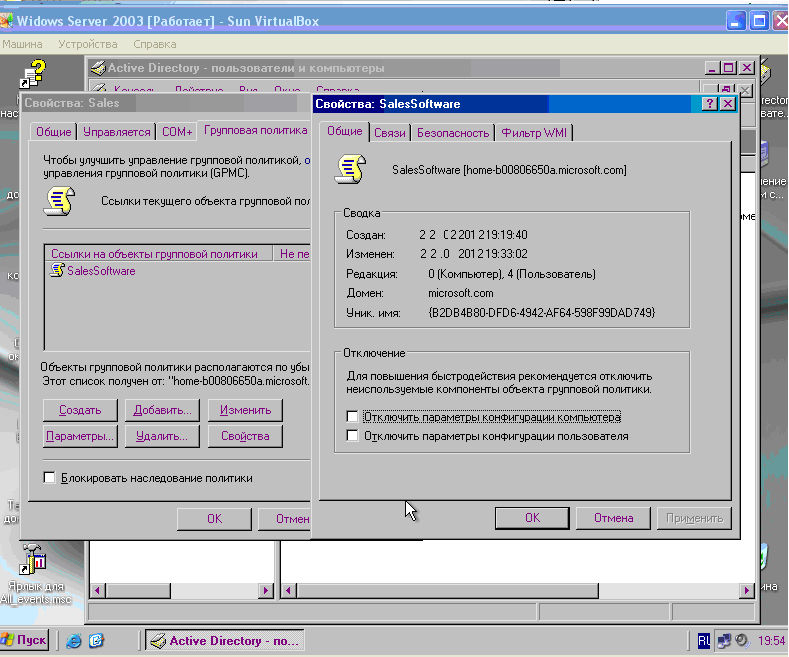Viewport: 789px width, 657px height.
Task: Click Отмена in SalesSoftware properties
Action: tap(613, 518)
